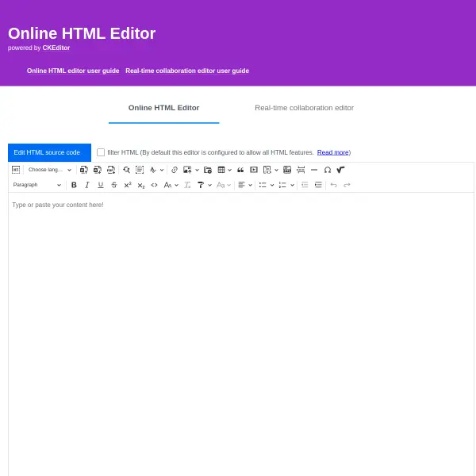476x476 pixels.
Task: Open the math formula square-root icon
Action: click(x=340, y=170)
